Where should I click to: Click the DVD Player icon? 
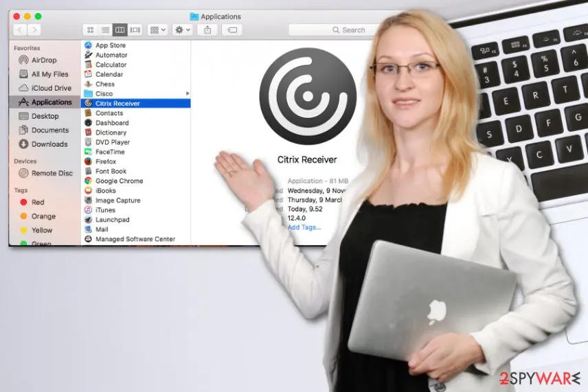[88, 142]
